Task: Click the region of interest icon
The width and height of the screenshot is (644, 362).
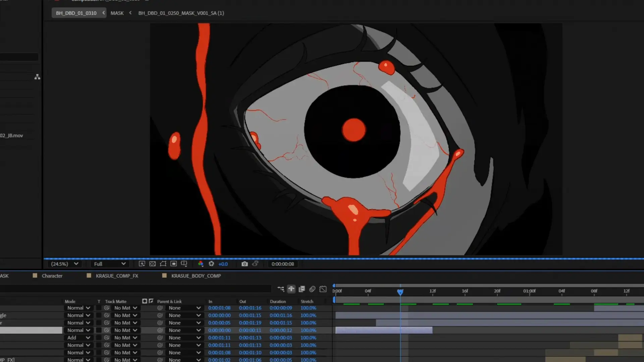Action: pyautogui.click(x=173, y=264)
